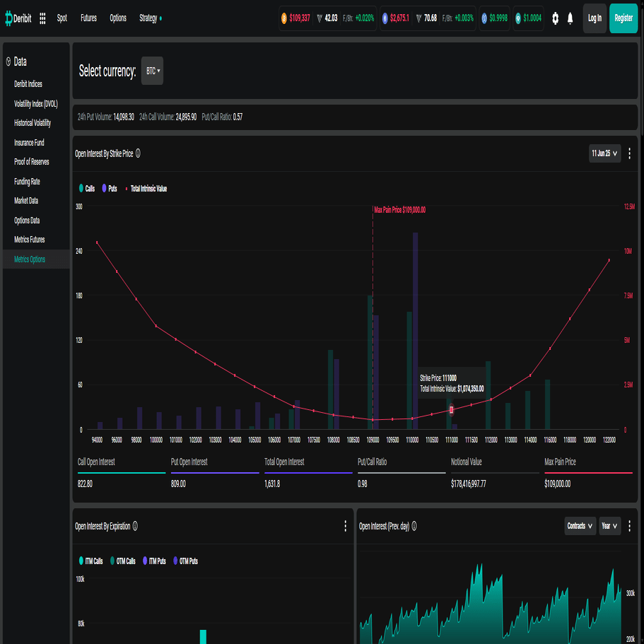Click the $1.0004 ticker icon
Viewport: 644px width, 644px height.
(518, 18)
